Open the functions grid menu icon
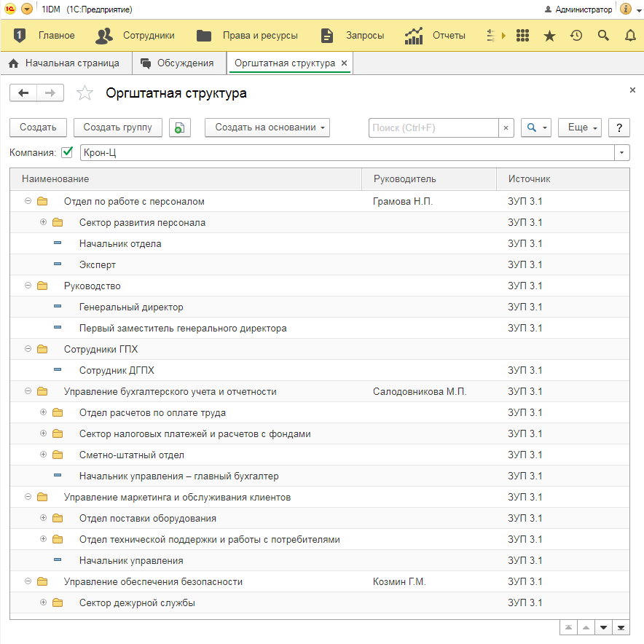This screenshot has width=644, height=644. pyautogui.click(x=522, y=36)
